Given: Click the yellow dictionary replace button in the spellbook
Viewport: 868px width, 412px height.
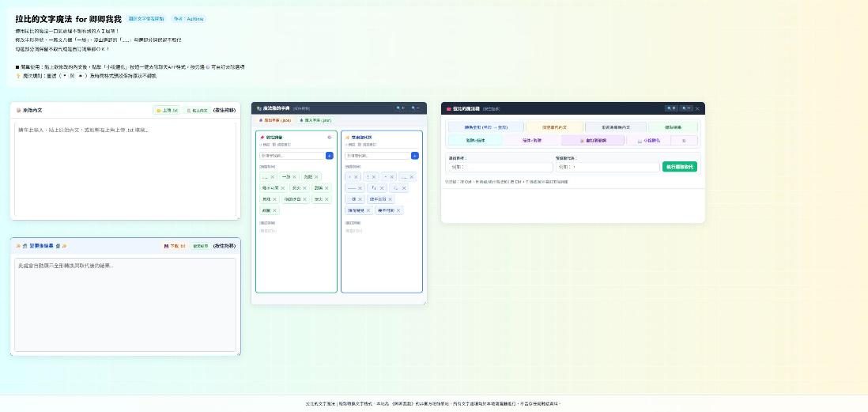Looking at the screenshot, I should click(x=554, y=127).
